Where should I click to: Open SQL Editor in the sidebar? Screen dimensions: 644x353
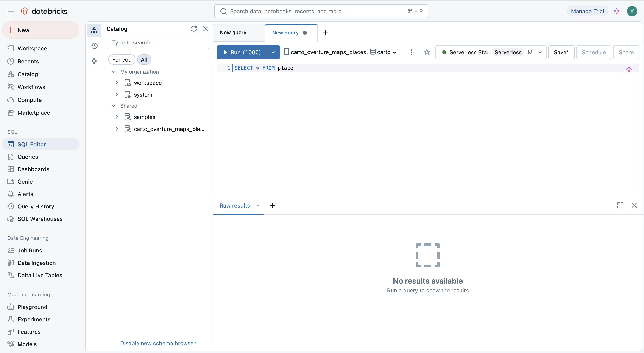[40, 144]
